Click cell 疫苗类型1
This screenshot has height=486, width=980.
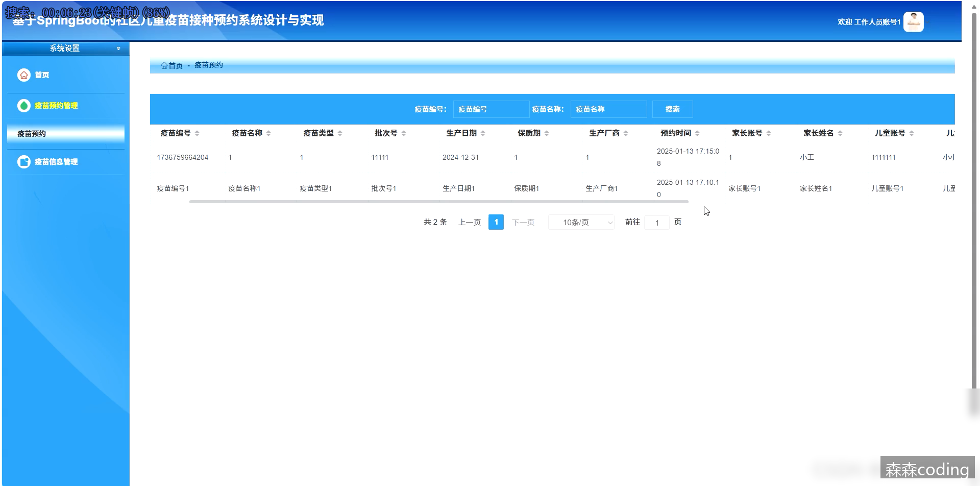pyautogui.click(x=316, y=188)
